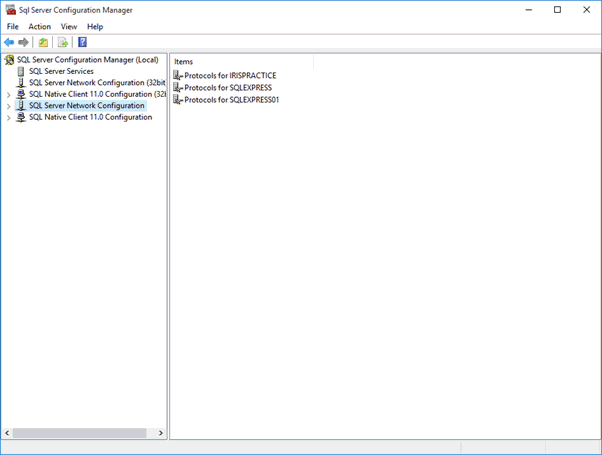Select SQL Server Services in tree
Image resolution: width=602 pixels, height=455 pixels.
pyautogui.click(x=61, y=71)
